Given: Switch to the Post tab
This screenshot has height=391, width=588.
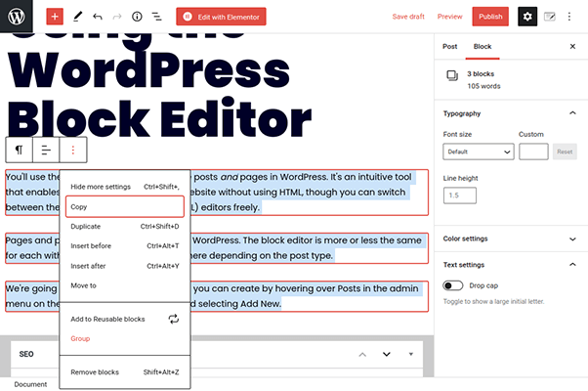Looking at the screenshot, I should [449, 47].
